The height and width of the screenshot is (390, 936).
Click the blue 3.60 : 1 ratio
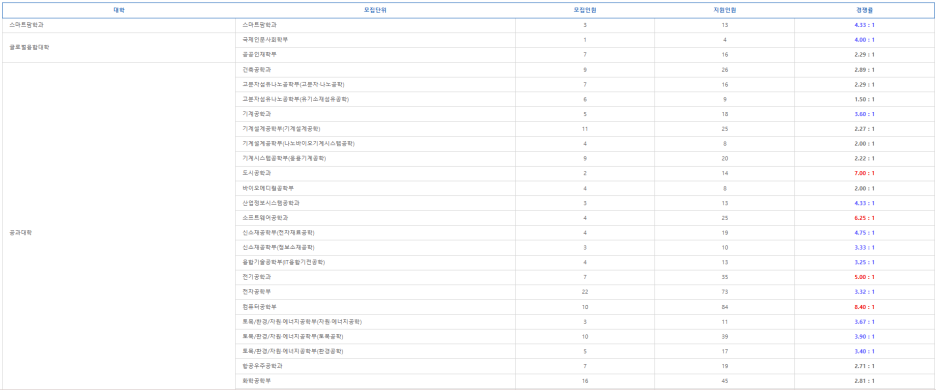coord(864,114)
